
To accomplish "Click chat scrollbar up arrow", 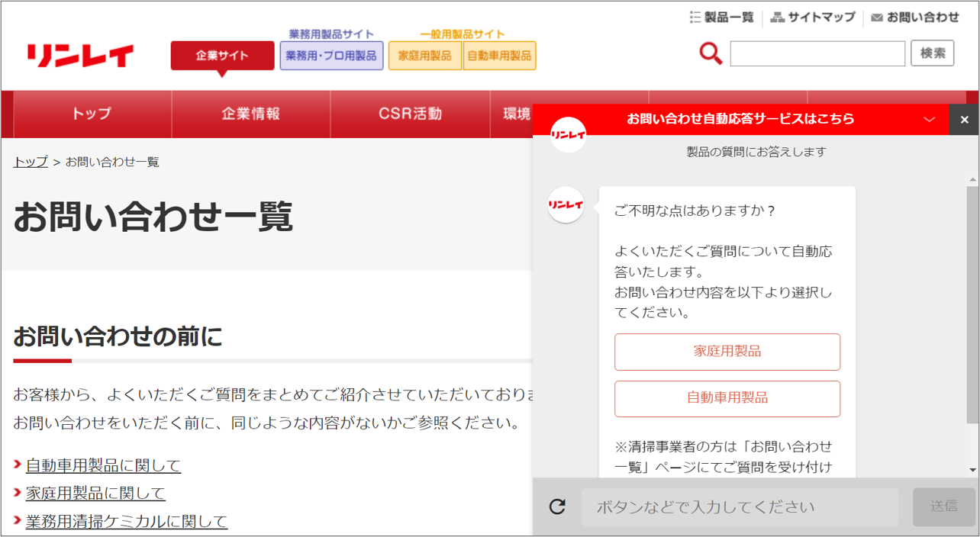I will 972,181.
